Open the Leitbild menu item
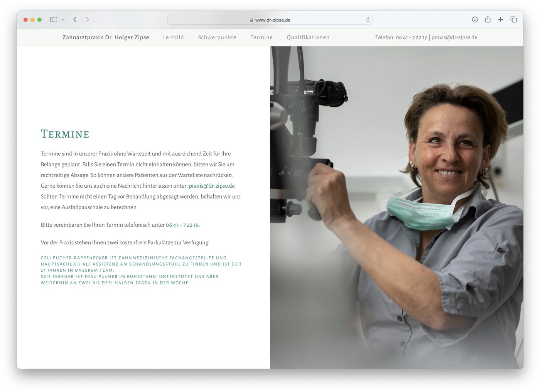Image resolution: width=540 pixels, height=392 pixels. (174, 37)
